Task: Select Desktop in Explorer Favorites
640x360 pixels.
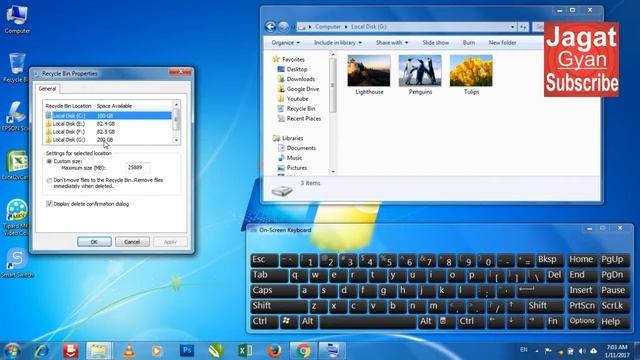Action: click(292, 69)
